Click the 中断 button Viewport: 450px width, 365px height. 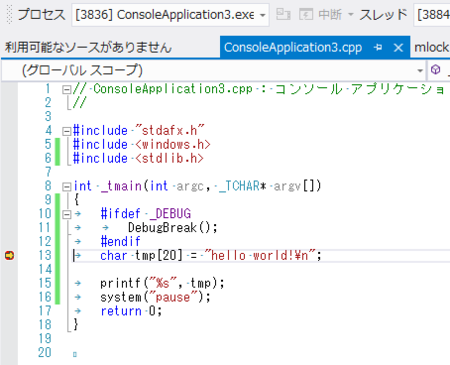(x=330, y=15)
